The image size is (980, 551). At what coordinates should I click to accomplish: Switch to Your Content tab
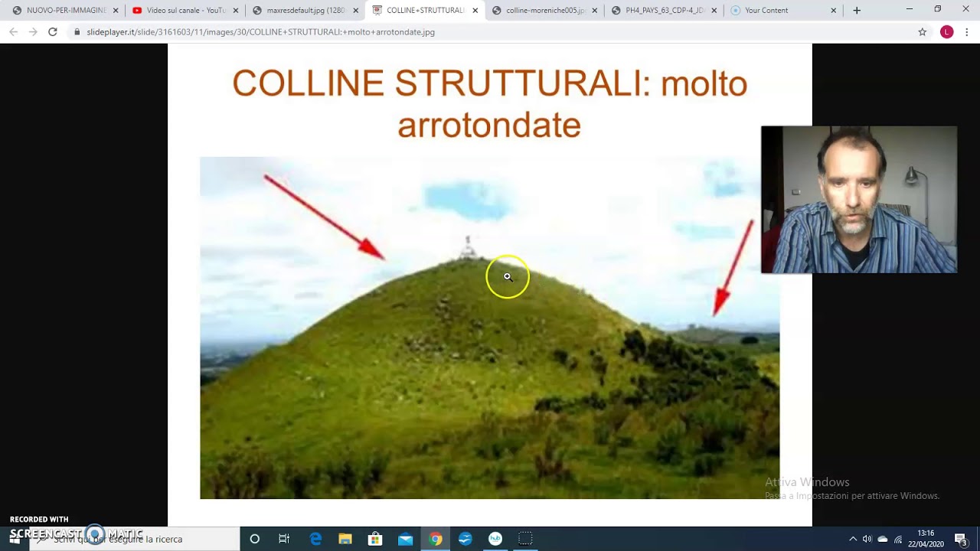pos(784,11)
